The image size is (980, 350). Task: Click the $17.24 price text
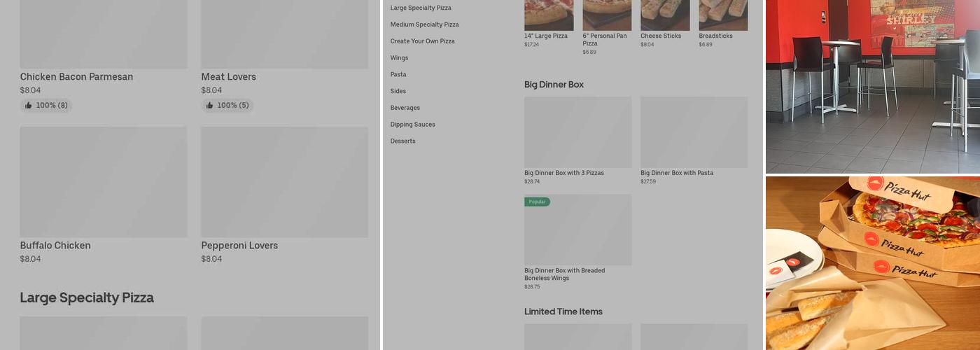pos(532,45)
